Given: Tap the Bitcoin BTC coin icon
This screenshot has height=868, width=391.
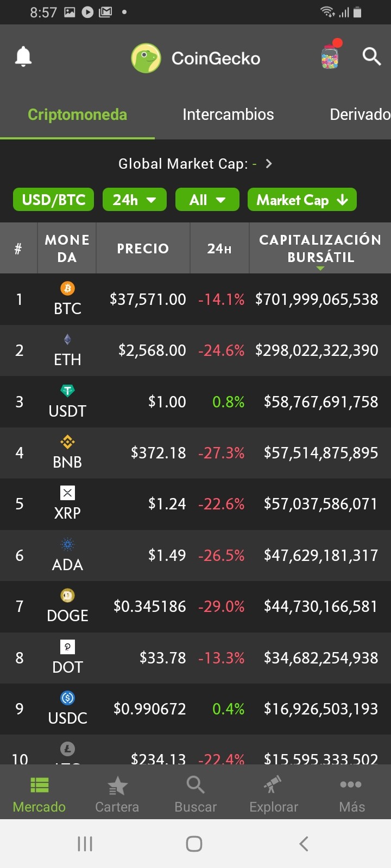Looking at the screenshot, I should (x=67, y=288).
